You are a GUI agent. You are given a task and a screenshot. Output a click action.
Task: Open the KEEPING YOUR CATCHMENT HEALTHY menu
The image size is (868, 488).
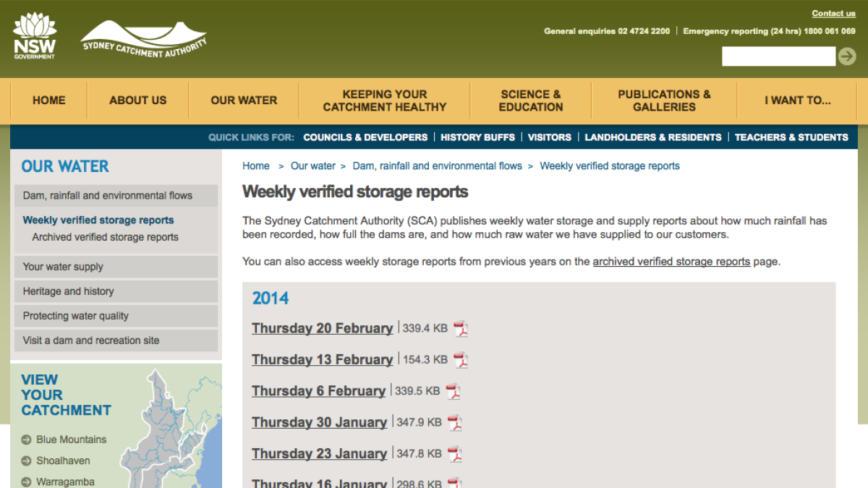click(384, 100)
